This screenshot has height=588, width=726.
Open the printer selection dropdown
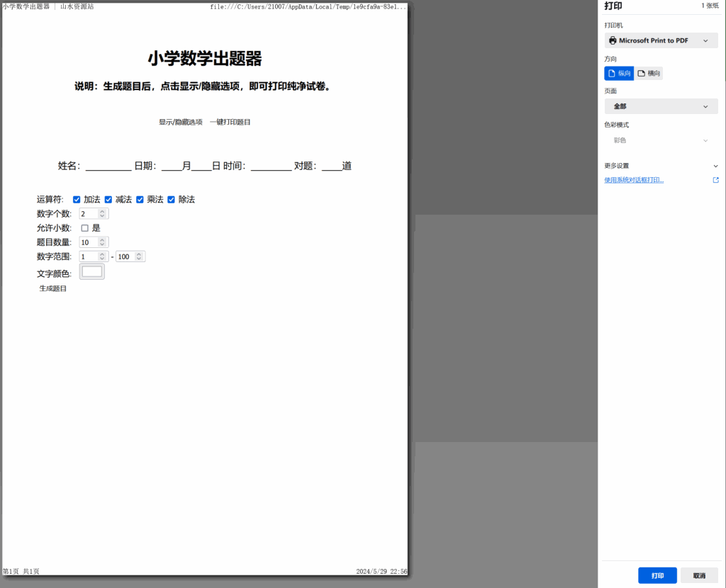[661, 40]
